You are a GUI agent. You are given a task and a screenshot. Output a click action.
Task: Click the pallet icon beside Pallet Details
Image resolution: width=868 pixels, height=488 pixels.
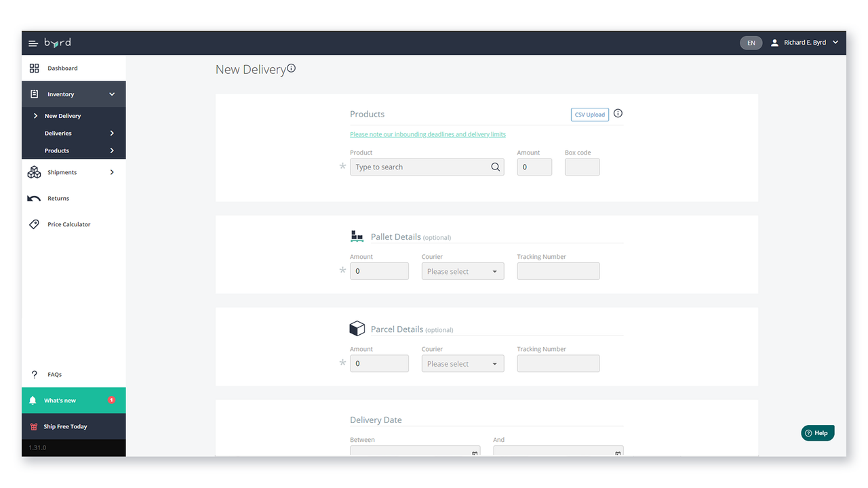click(357, 235)
